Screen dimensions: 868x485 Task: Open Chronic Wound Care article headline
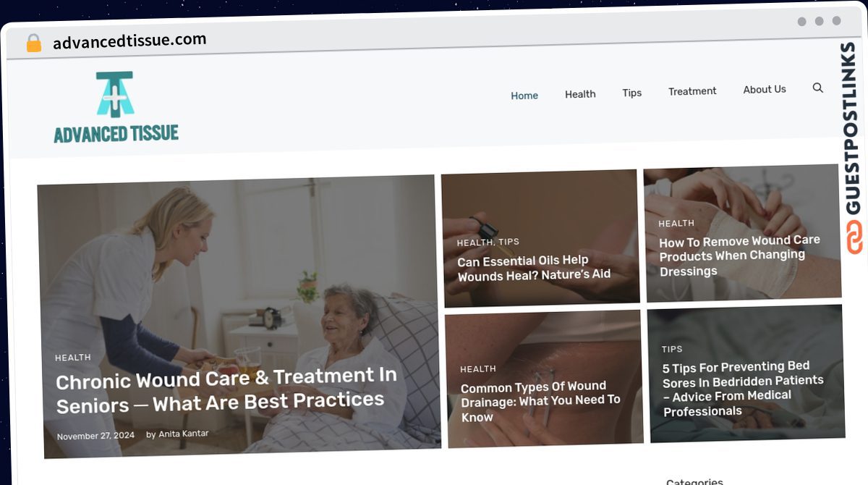click(226, 389)
